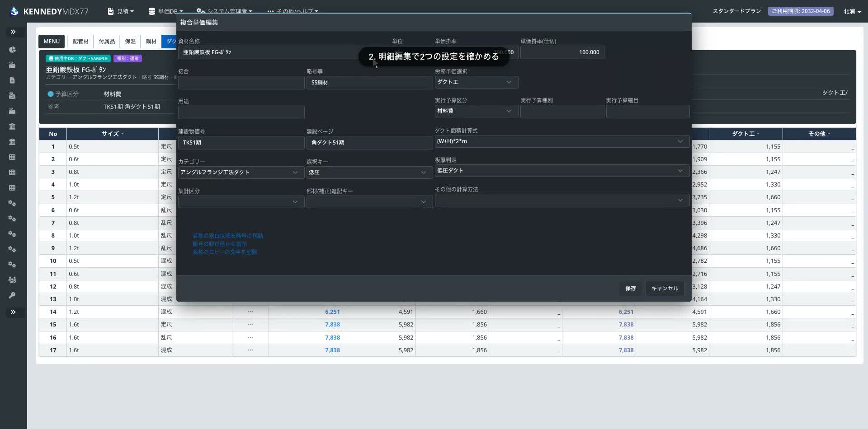Click the 保存 button
Image resolution: width=868 pixels, height=429 pixels.
point(631,288)
